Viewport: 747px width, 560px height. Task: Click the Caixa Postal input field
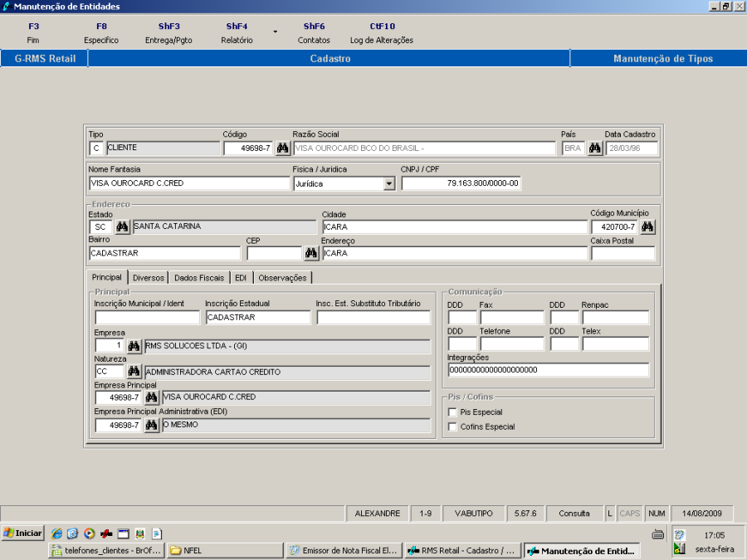(x=622, y=253)
